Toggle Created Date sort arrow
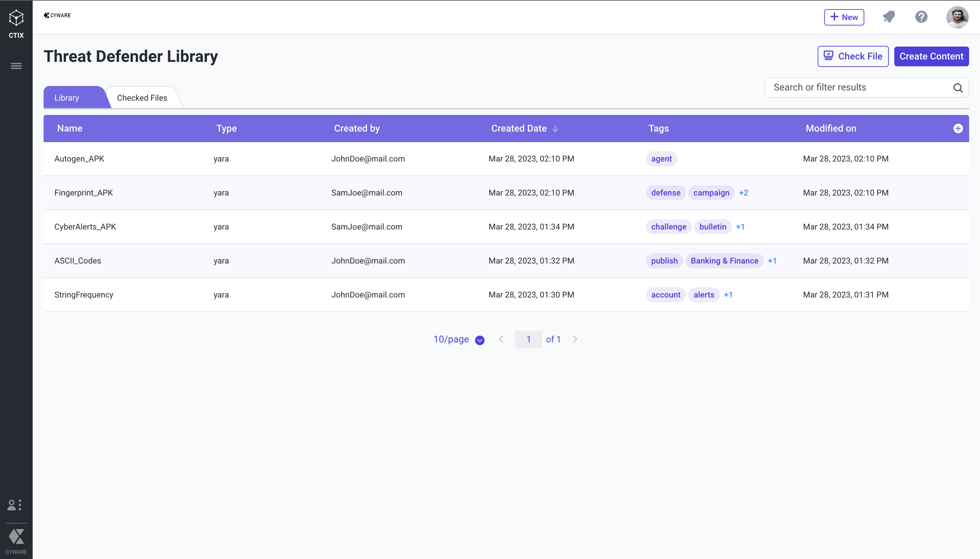 tap(555, 129)
